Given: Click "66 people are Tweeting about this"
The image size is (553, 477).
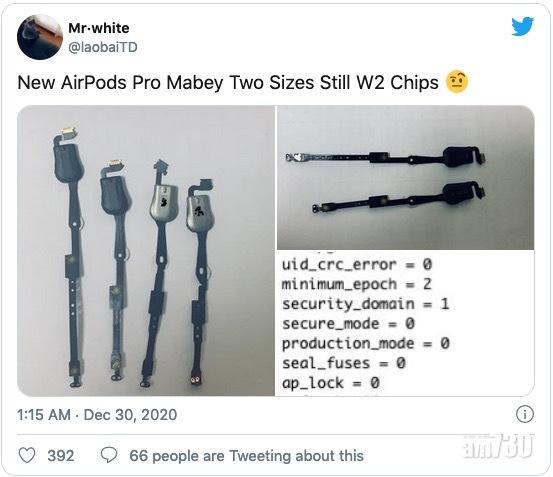Looking at the screenshot, I should coord(246,455).
